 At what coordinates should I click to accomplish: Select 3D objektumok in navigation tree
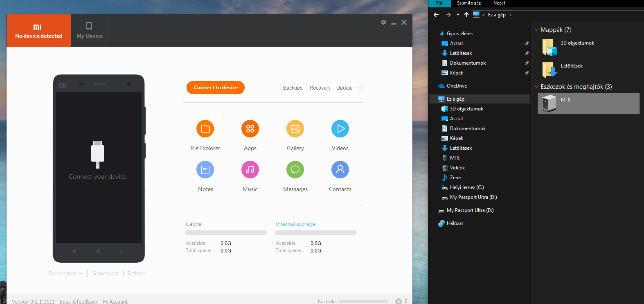click(466, 109)
